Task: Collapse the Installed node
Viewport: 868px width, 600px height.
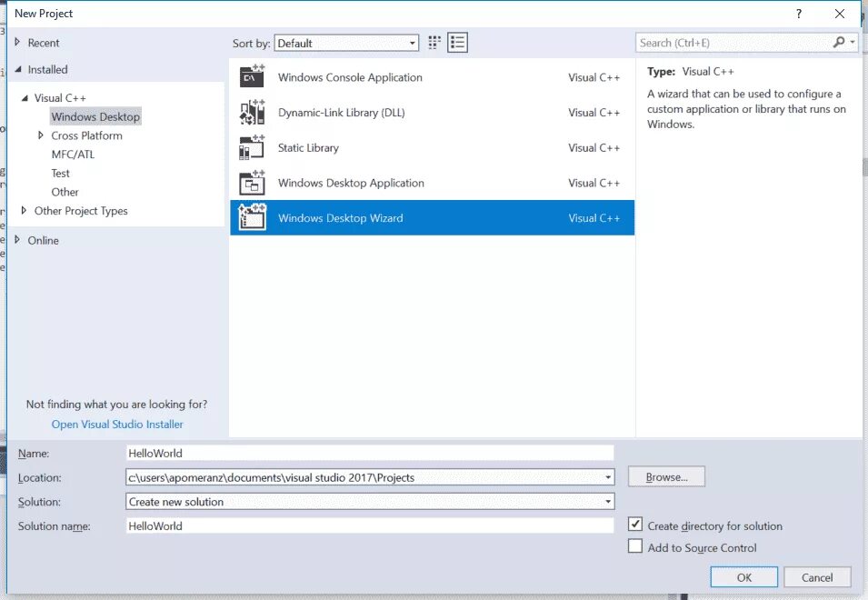Action: click(x=17, y=69)
